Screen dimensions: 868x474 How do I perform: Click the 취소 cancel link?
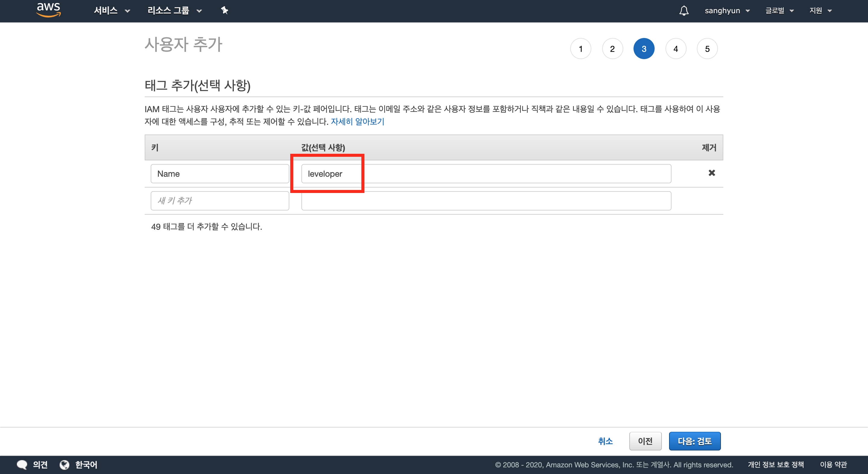tap(605, 441)
